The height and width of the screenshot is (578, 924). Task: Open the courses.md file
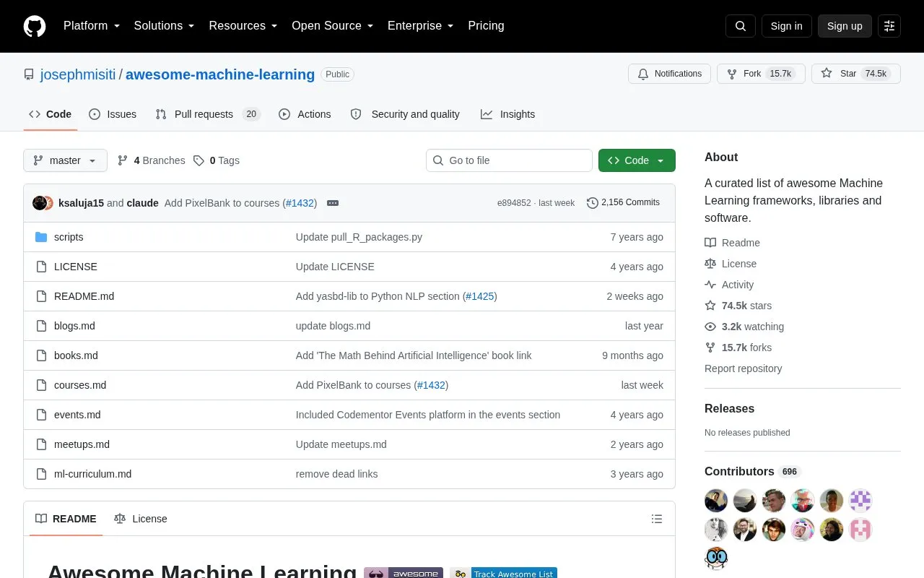tap(80, 385)
